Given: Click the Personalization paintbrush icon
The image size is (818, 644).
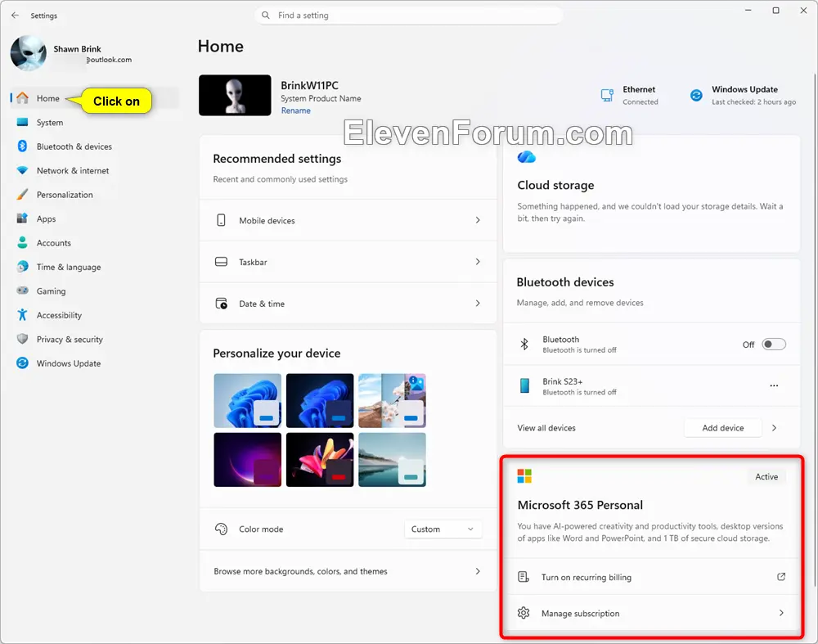Looking at the screenshot, I should pos(22,195).
